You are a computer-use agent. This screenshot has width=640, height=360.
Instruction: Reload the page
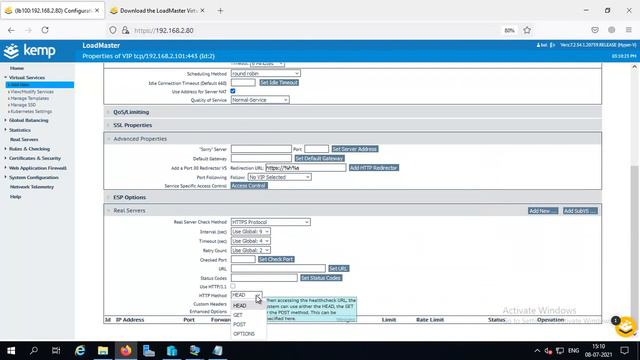pos(45,30)
